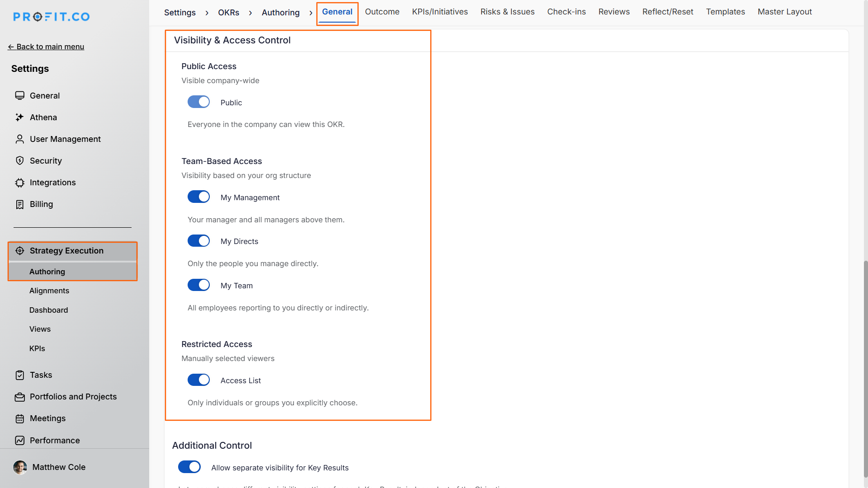Open Athena via its sparkle icon
This screenshot has height=488, width=868.
tap(19, 117)
